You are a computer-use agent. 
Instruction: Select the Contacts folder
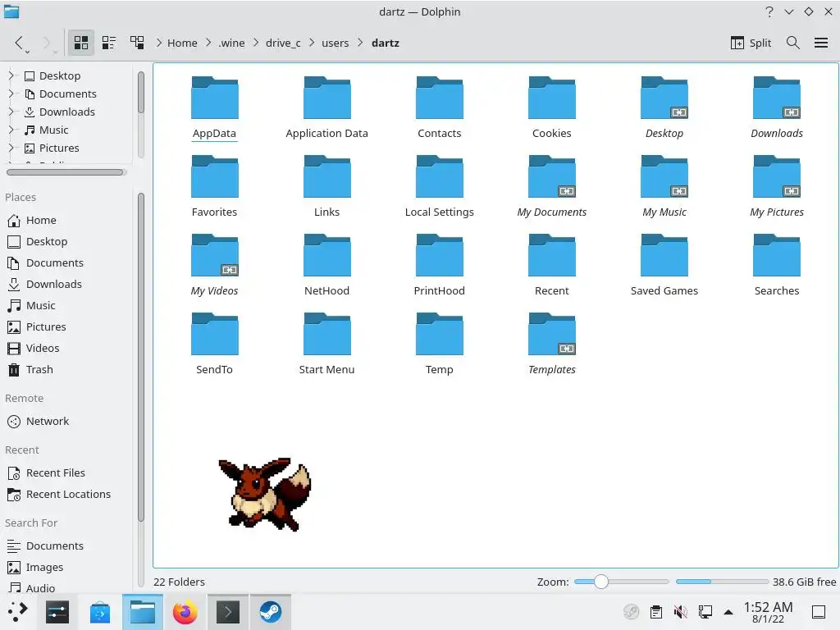440,107
